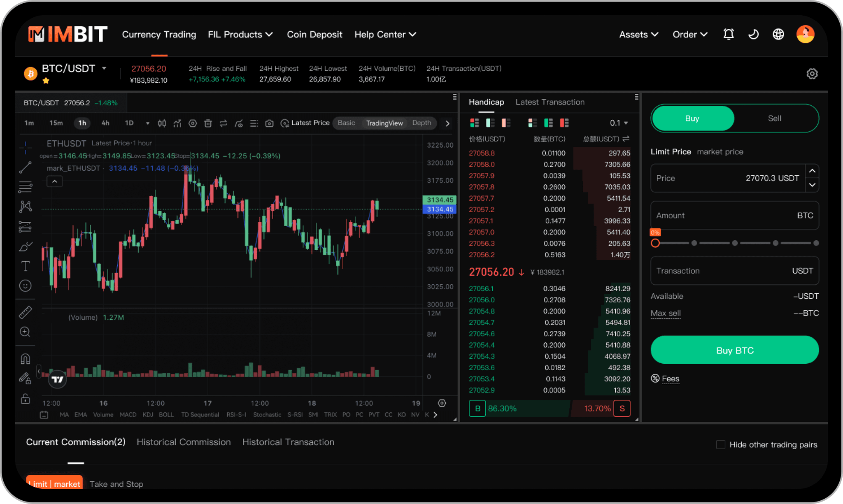The width and height of the screenshot is (843, 504).
Task: Select the text annotation tool
Action: pos(26,266)
